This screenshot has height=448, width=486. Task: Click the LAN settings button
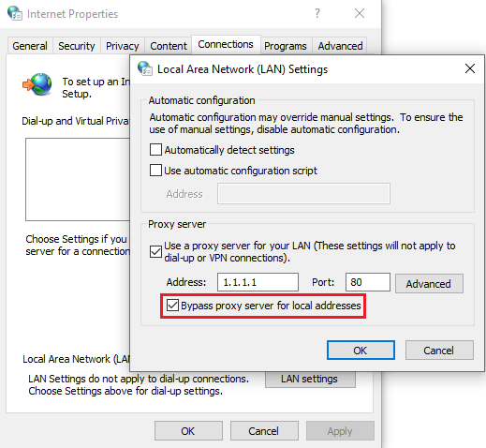[310, 380]
